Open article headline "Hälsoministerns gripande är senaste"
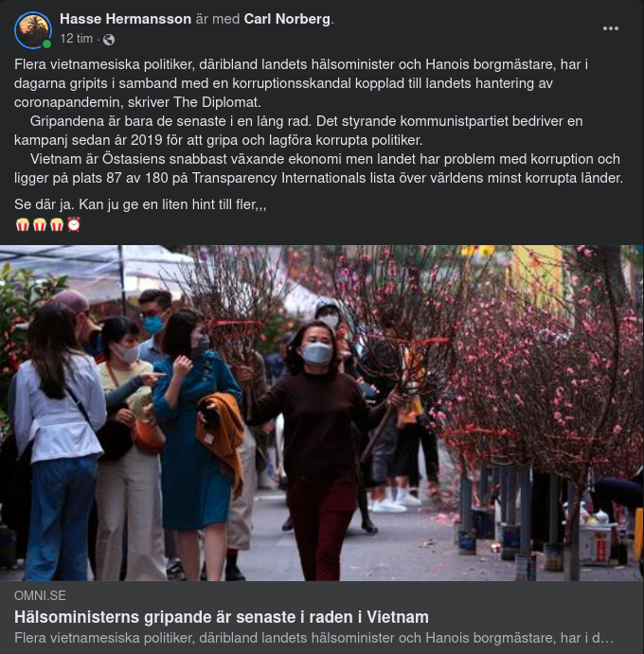This screenshot has width=644, height=654. click(x=222, y=617)
